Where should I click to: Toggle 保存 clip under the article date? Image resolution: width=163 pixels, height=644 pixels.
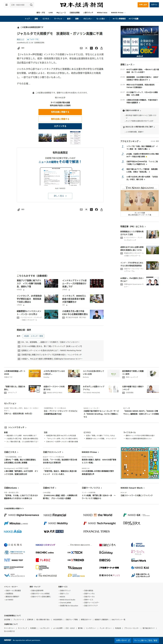(x=21, y=48)
